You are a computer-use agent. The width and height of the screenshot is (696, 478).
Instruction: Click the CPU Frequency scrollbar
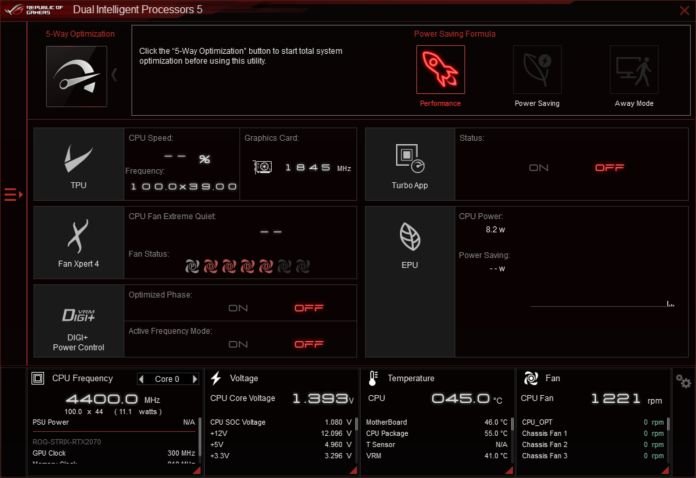pos(200,438)
